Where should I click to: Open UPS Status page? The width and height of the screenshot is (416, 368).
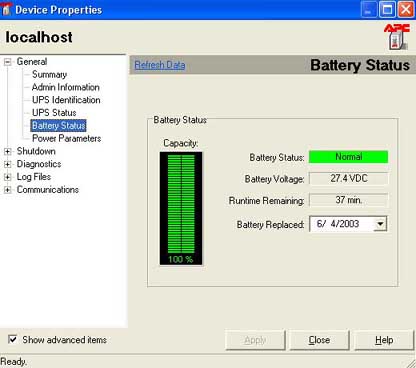(54, 113)
